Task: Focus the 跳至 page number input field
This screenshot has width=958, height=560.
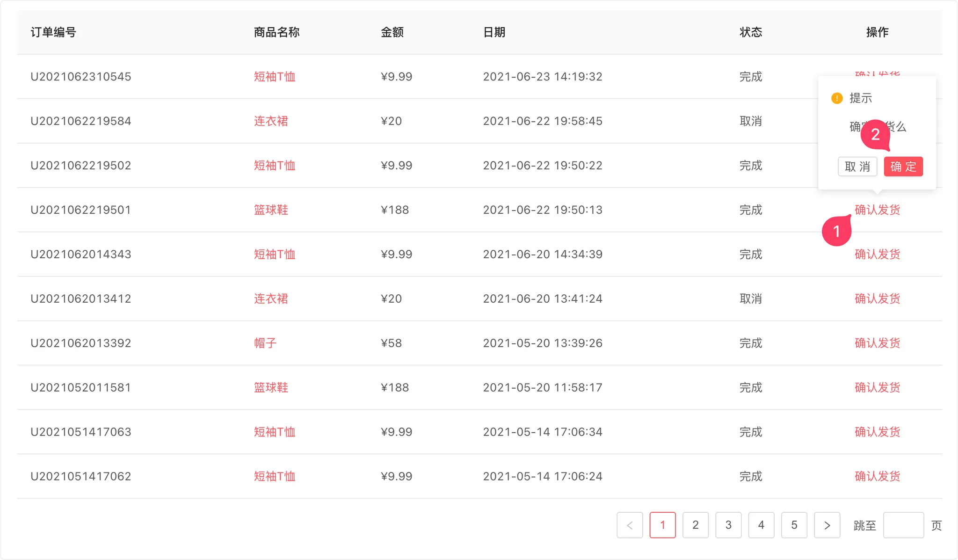Action: (x=903, y=525)
